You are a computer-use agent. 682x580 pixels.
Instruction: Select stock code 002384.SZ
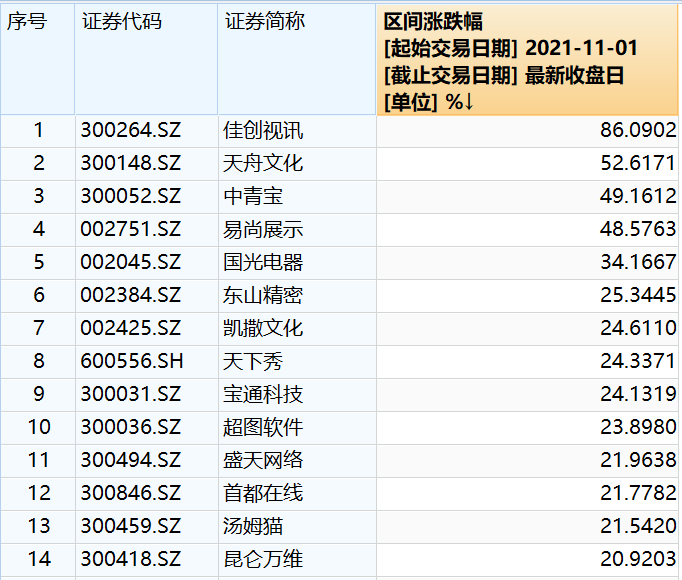click(130, 295)
